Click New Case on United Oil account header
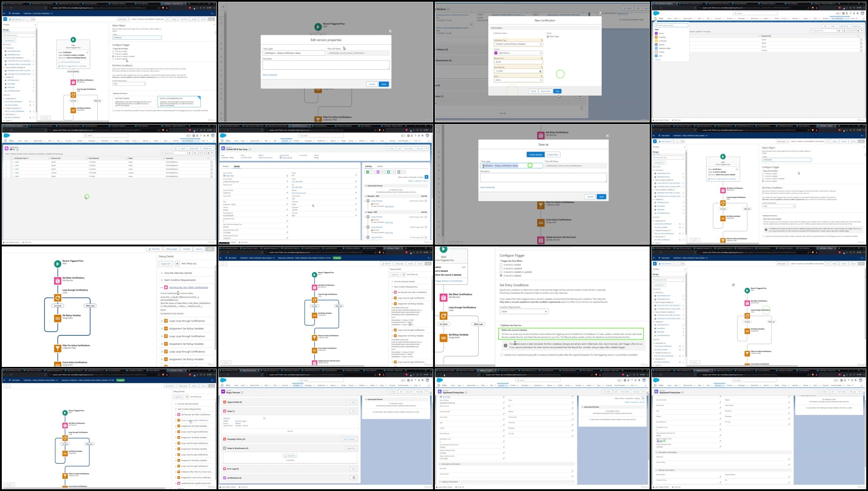The width and height of the screenshot is (868, 491). (x=420, y=148)
